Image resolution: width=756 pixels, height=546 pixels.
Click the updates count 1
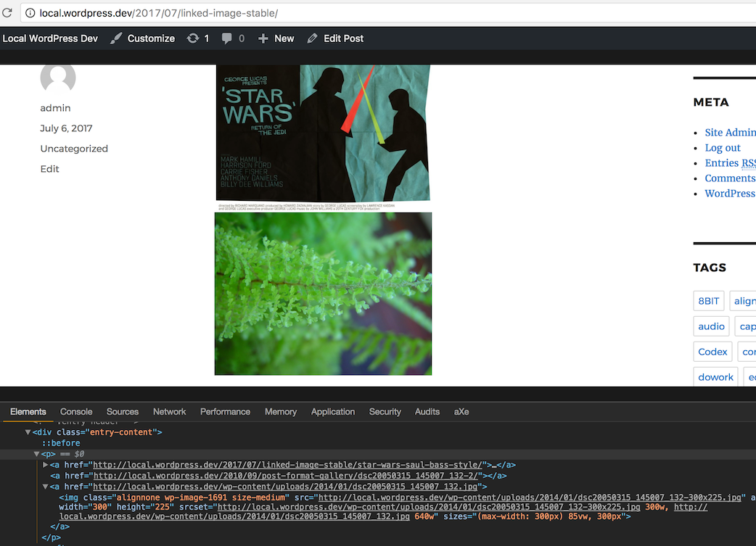click(x=207, y=38)
